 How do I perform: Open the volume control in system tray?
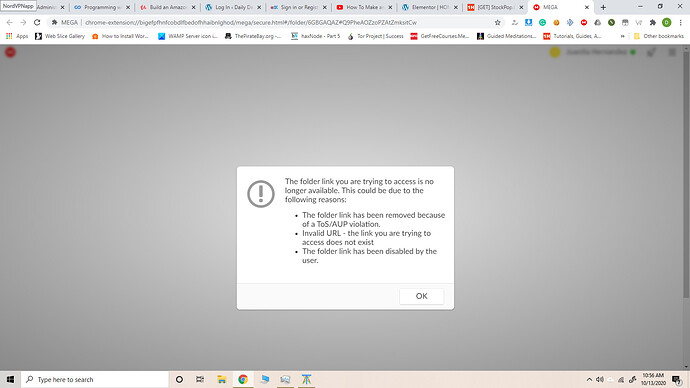coord(600,379)
